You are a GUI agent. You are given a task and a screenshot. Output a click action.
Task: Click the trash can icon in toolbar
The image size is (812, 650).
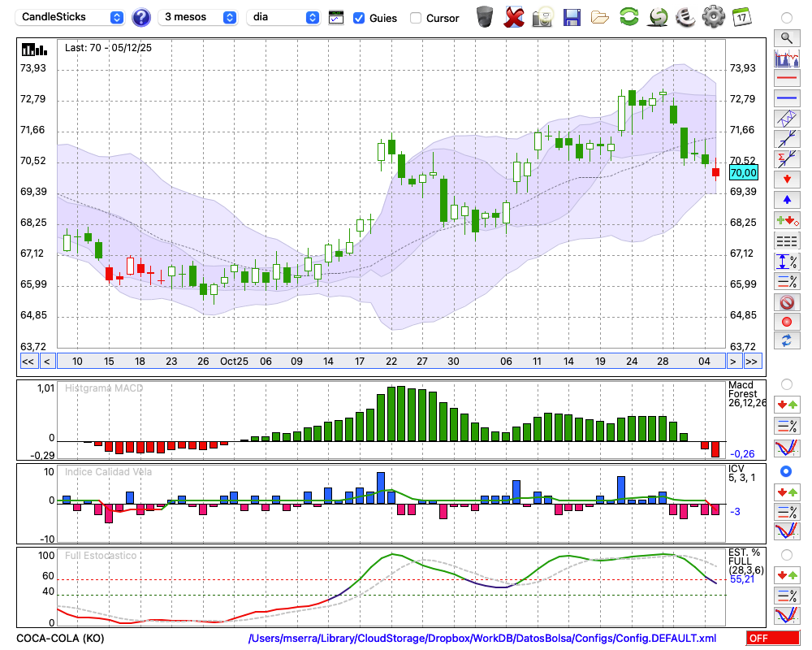pyautogui.click(x=485, y=16)
